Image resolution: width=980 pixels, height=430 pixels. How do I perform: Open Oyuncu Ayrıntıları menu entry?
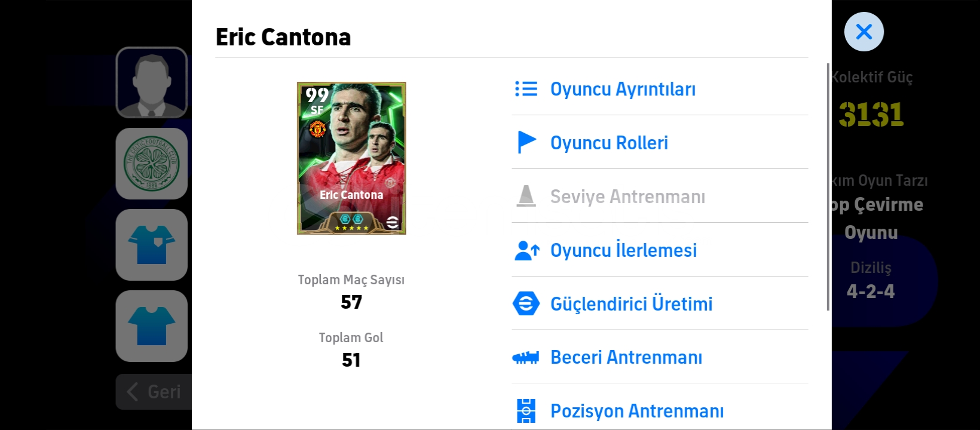click(x=660, y=89)
